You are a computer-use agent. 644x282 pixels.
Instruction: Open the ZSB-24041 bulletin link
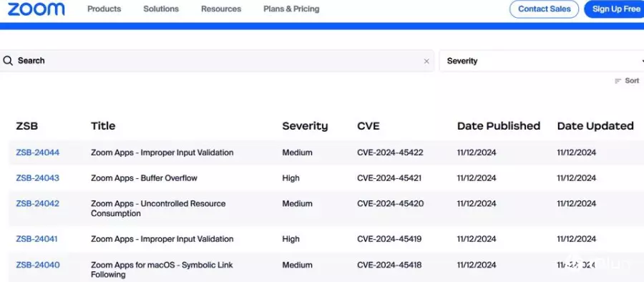coord(37,239)
